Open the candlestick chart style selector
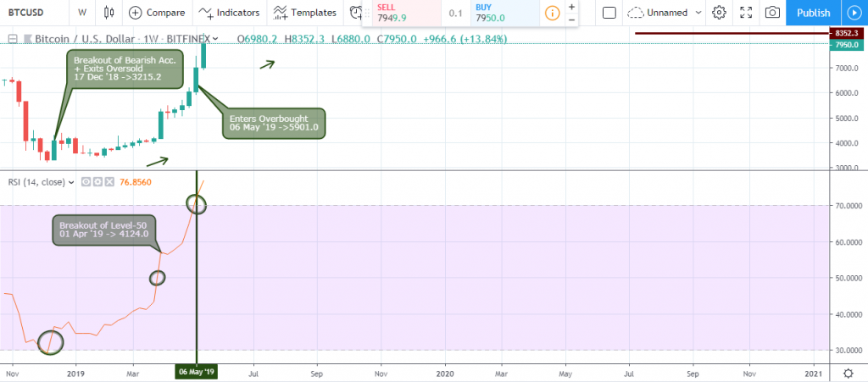The image size is (868, 382). pyautogui.click(x=109, y=12)
